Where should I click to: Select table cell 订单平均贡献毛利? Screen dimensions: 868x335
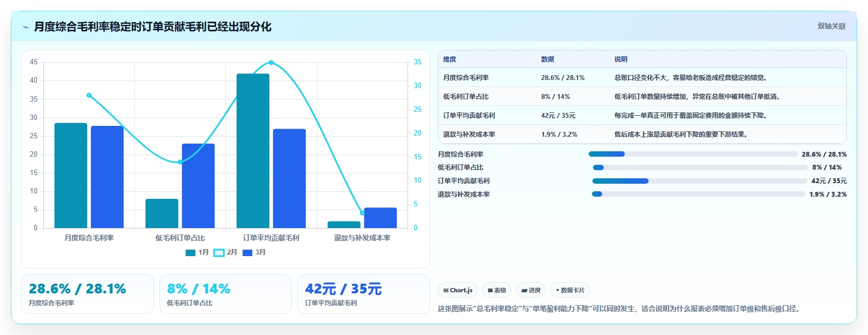pyautogui.click(x=469, y=116)
